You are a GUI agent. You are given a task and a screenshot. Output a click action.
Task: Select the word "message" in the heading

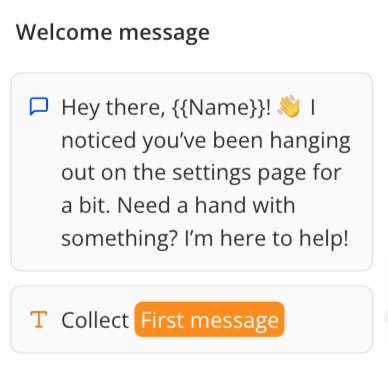[x=164, y=34]
